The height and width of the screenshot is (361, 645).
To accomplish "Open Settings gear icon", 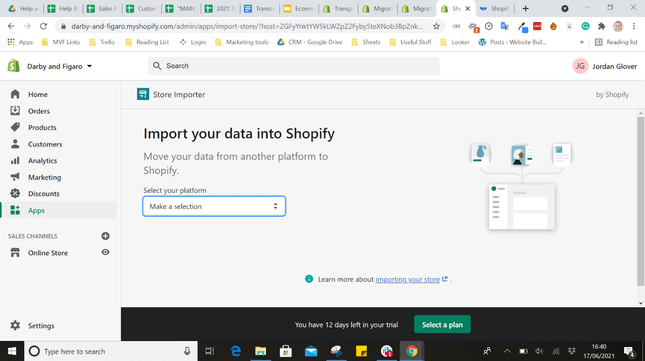I will coord(15,325).
